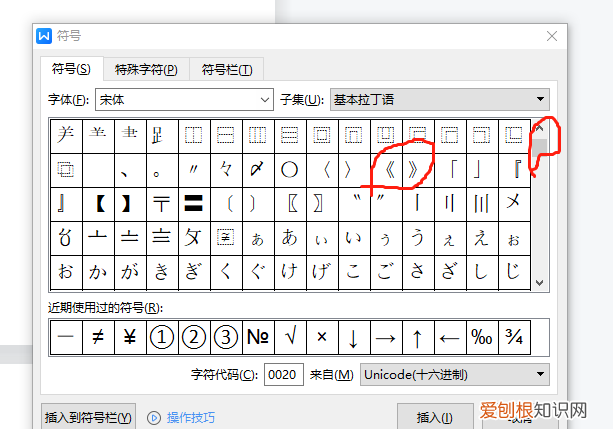Close the 符号 dialog window
The height and width of the screenshot is (429, 613).
(x=552, y=36)
